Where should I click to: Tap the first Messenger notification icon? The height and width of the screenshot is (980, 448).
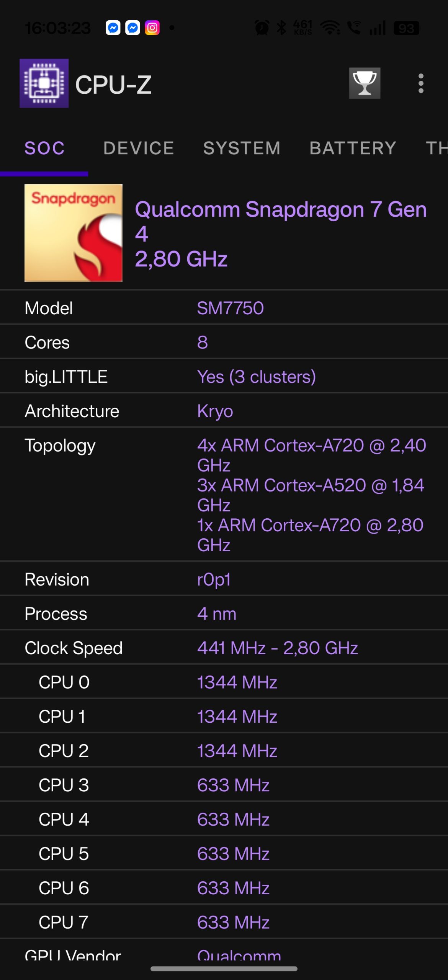(113, 28)
